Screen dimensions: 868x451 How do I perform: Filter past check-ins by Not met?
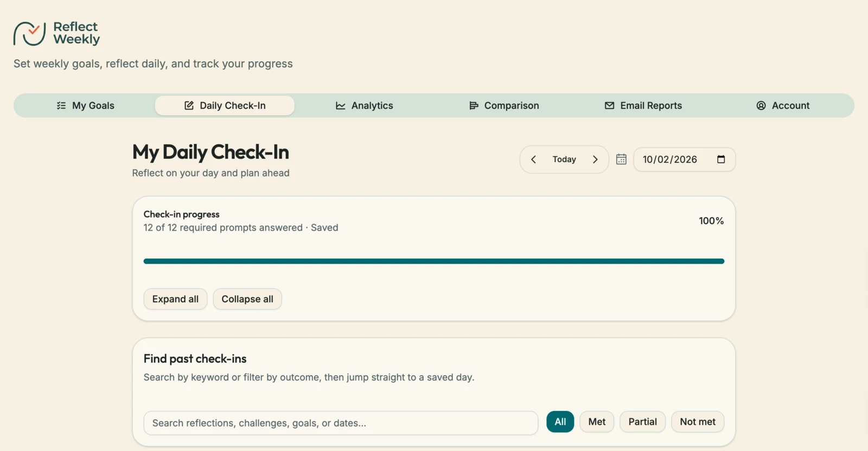click(698, 422)
